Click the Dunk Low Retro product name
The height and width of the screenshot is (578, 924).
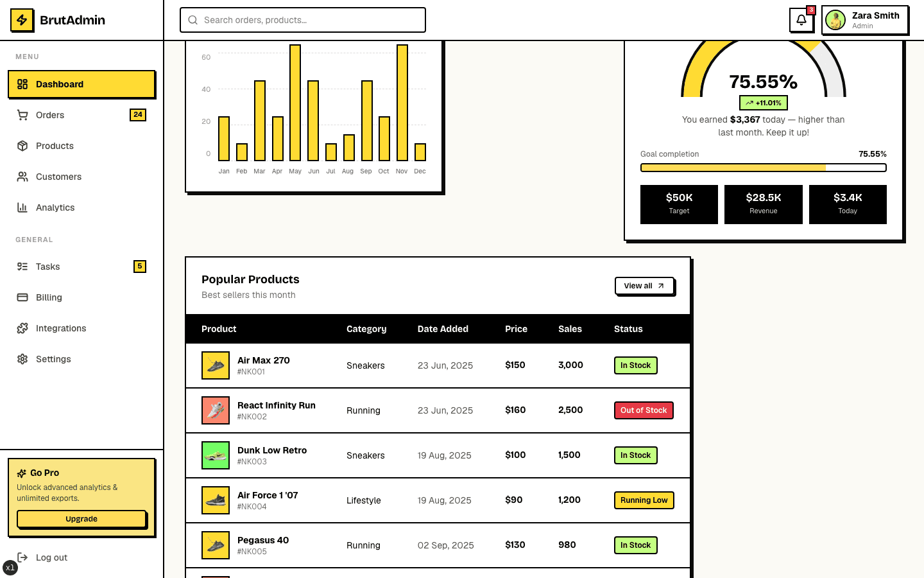point(272,450)
